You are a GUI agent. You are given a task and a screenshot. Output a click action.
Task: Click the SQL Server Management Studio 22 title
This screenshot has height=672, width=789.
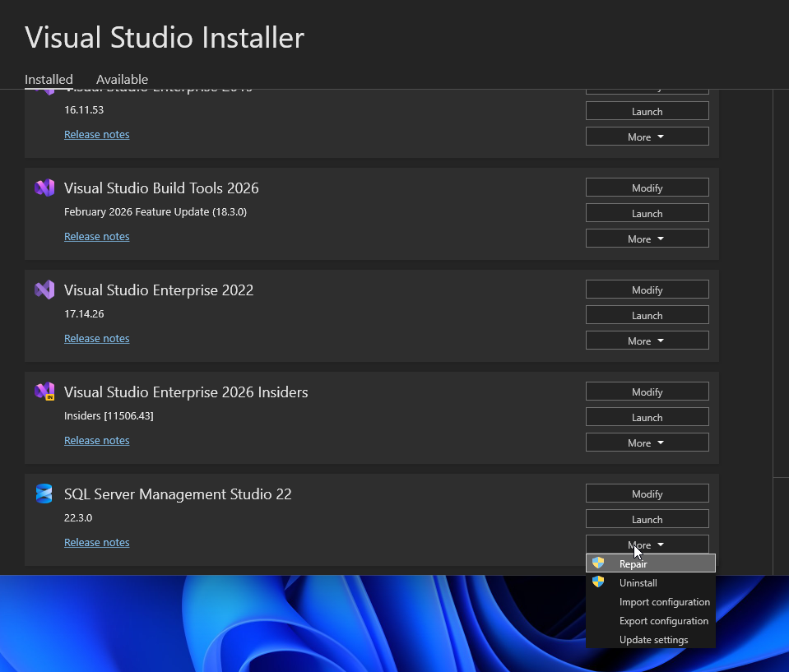(178, 494)
